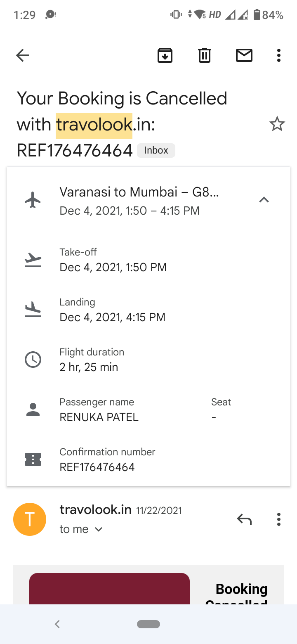
Task: Delete this email with trash icon
Action: click(205, 55)
